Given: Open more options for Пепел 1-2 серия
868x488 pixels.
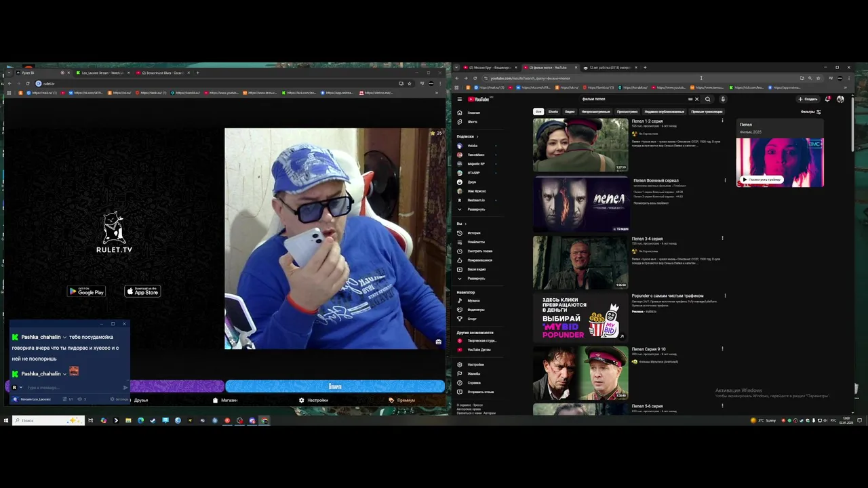Looking at the screenshot, I should (x=722, y=121).
